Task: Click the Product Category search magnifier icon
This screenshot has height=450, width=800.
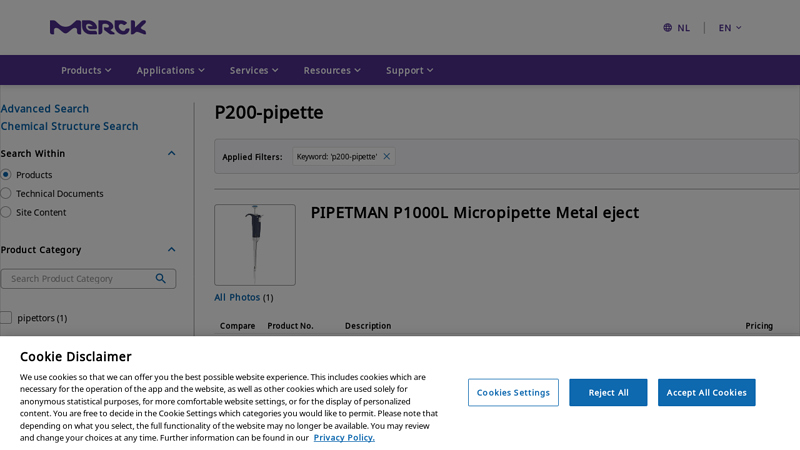Action: [x=161, y=279]
